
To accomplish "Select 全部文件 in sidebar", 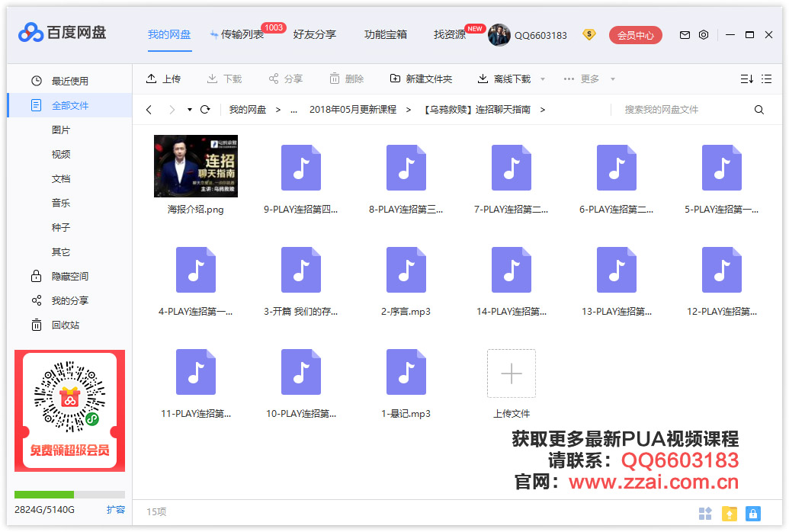I will click(69, 105).
